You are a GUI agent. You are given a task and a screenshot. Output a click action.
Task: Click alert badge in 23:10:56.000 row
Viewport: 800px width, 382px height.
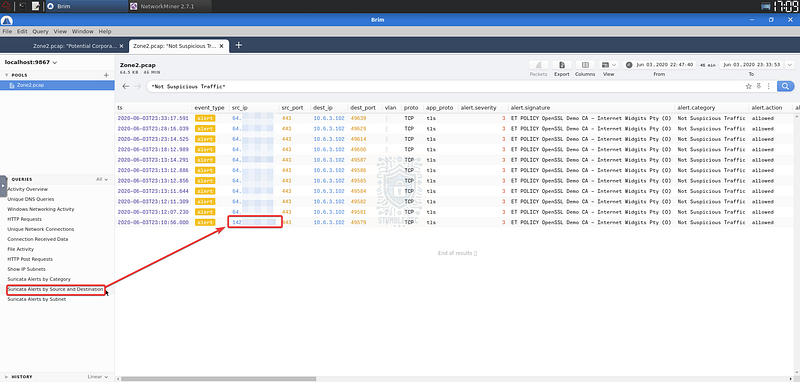click(x=205, y=222)
